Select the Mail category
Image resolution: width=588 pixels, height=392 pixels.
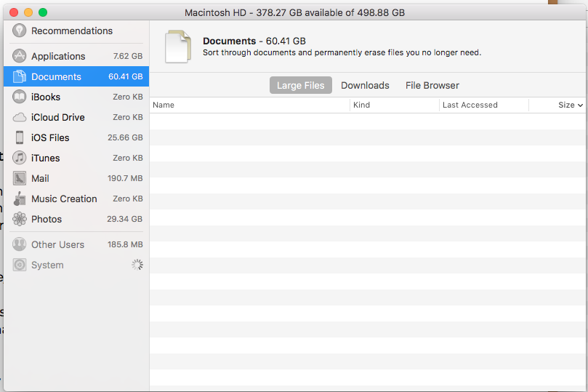pyautogui.click(x=40, y=178)
